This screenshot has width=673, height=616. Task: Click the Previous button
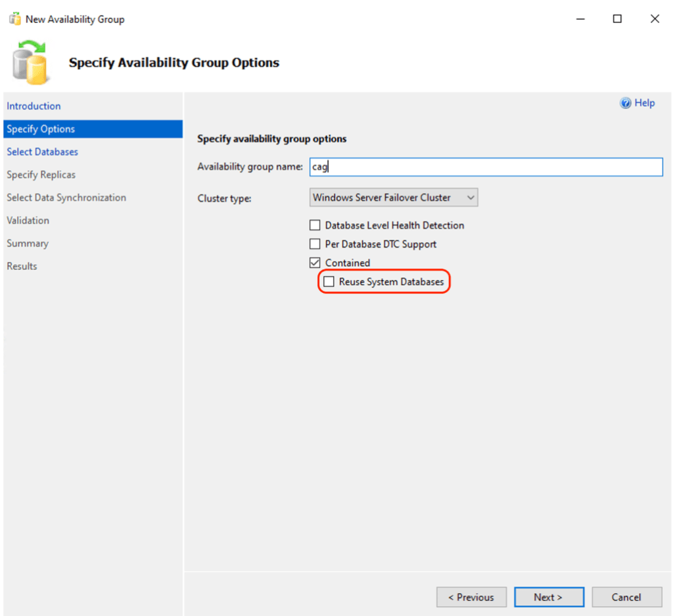point(471,597)
